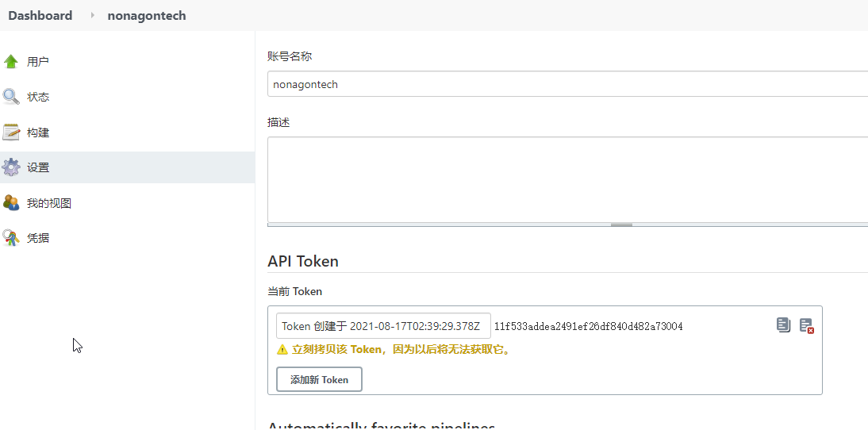This screenshot has width=868, height=430.
Task: Click the notepad 构建 icon
Action: [11, 132]
